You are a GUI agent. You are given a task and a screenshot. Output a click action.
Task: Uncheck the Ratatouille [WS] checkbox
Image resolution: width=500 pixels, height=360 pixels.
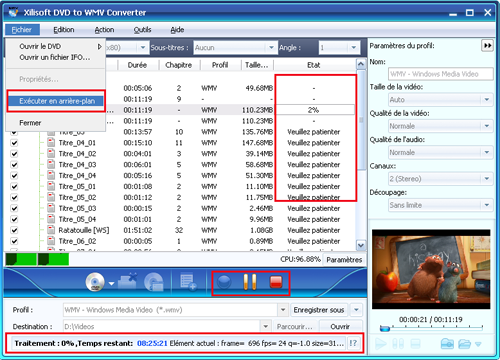(x=14, y=230)
